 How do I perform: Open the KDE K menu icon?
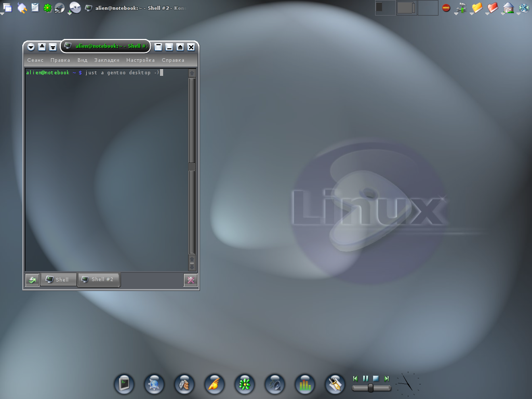(x=524, y=7)
